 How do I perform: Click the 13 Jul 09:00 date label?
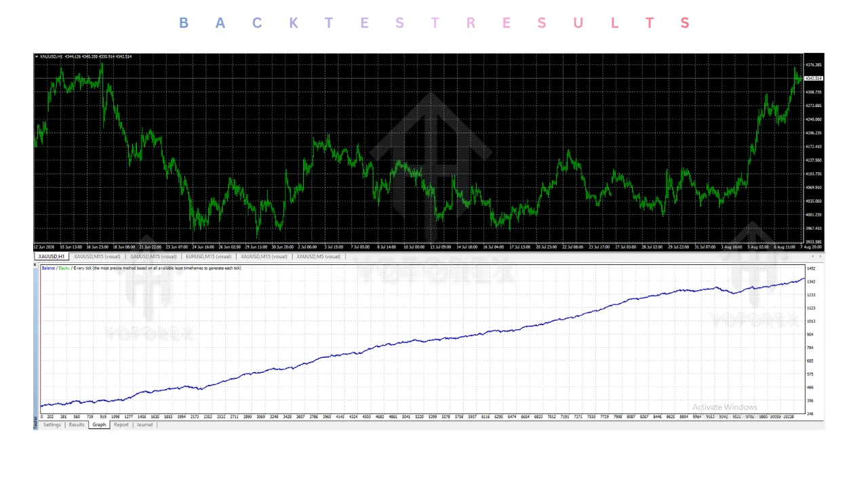(x=441, y=247)
